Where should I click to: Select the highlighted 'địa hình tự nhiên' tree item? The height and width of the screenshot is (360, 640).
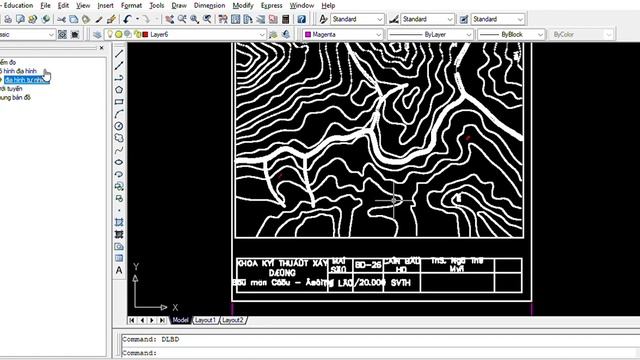[x=27, y=80]
